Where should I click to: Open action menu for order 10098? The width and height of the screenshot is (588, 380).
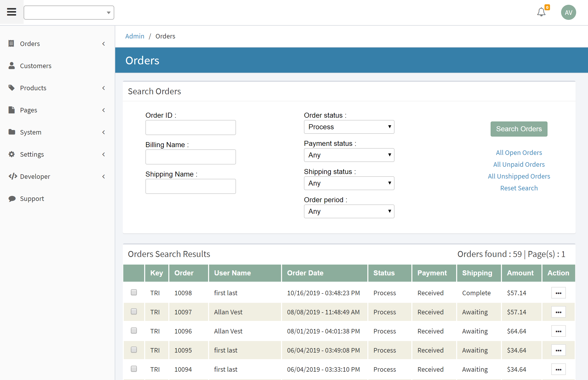click(x=558, y=293)
